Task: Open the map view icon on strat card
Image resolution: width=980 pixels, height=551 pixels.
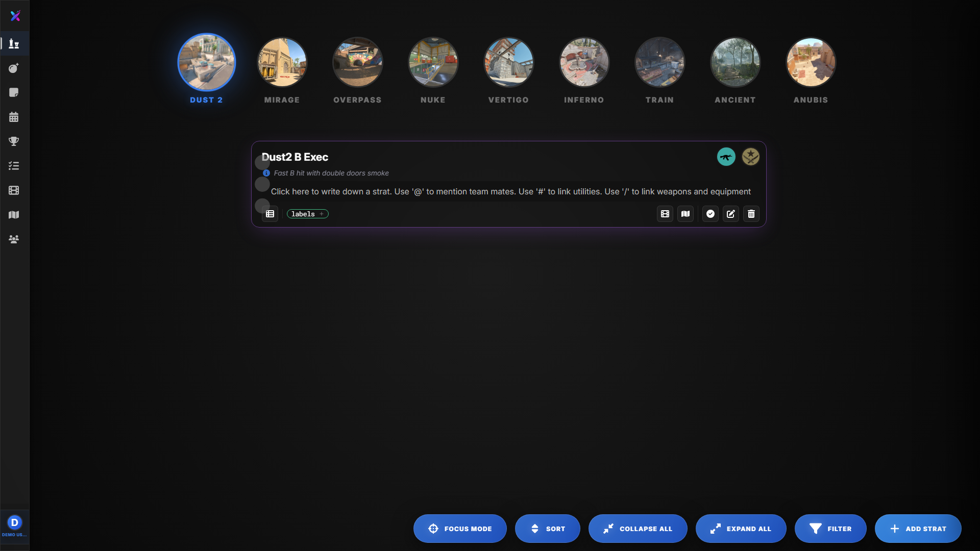Action: 685,214
